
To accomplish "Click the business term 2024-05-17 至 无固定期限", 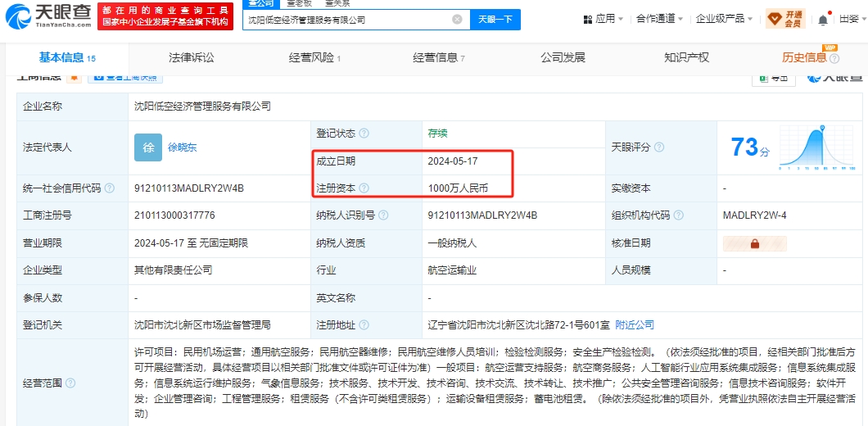I will click(x=191, y=243).
